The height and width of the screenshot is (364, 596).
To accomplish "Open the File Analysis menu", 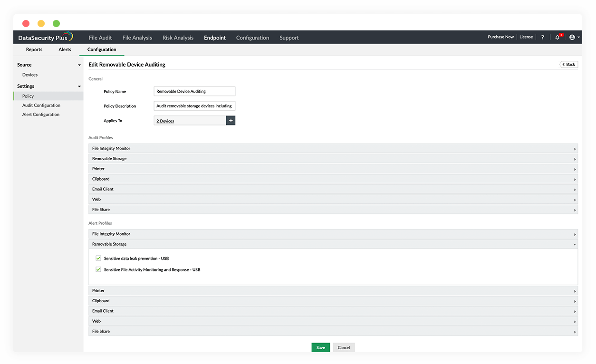I will point(137,38).
